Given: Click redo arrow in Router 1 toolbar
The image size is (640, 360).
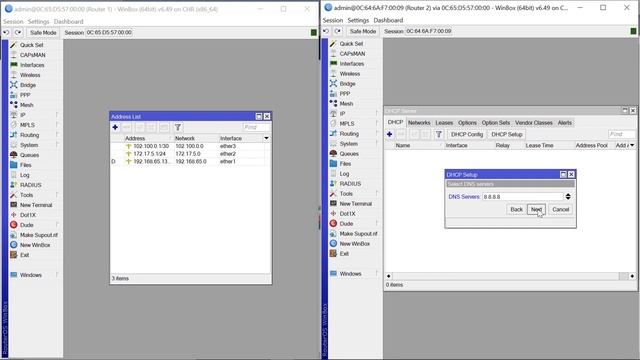Looking at the screenshot, I should tap(18, 32).
